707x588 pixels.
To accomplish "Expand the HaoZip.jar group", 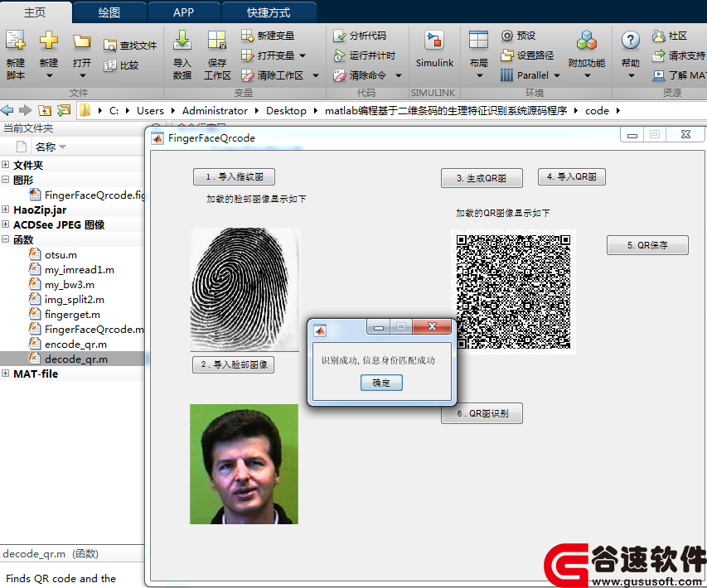I will [6, 209].
